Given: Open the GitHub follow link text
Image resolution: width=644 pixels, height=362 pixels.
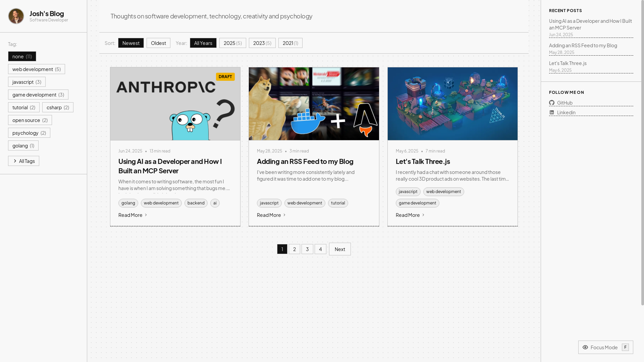Looking at the screenshot, I should (x=565, y=103).
